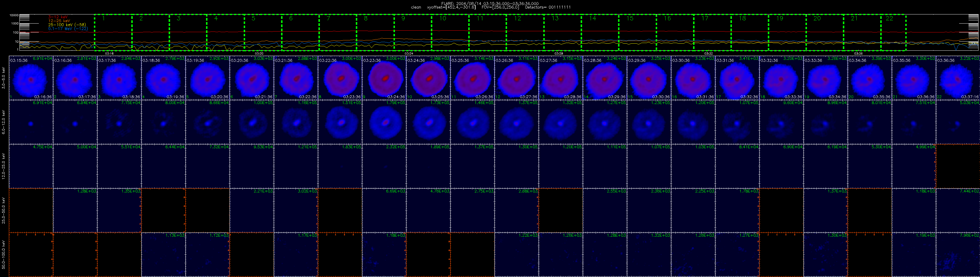Click the '12.0-25.0 keV' row label

(4, 166)
